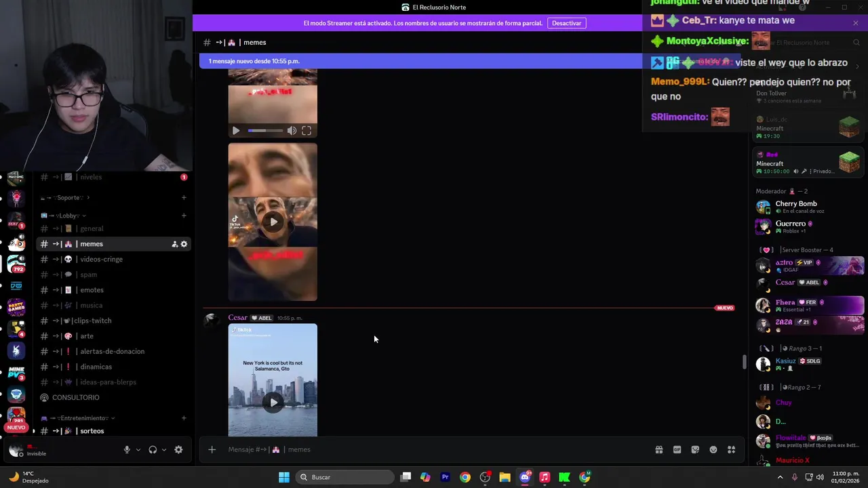The width and height of the screenshot is (868, 488).
Task: Click the plus attachment button in message bar
Action: [212, 449]
